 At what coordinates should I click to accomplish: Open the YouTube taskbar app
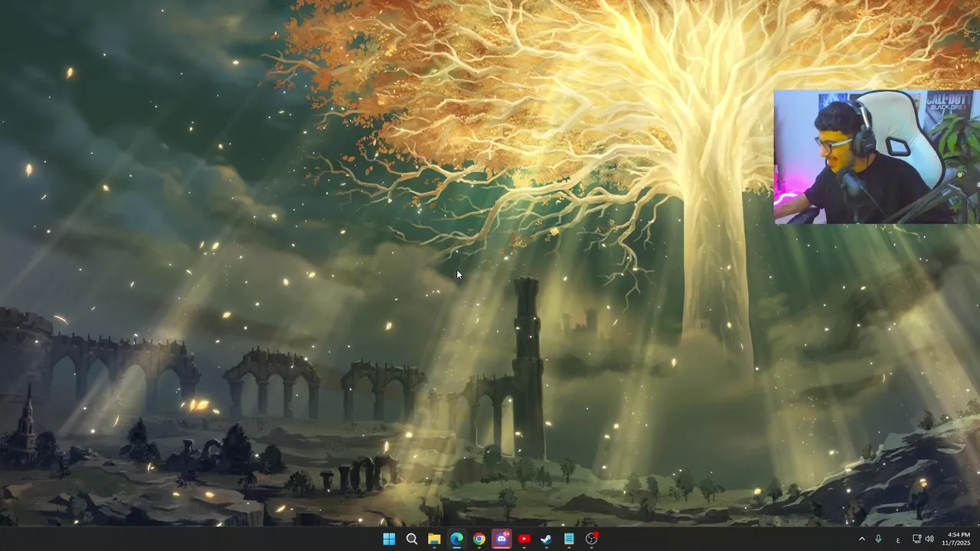point(524,539)
